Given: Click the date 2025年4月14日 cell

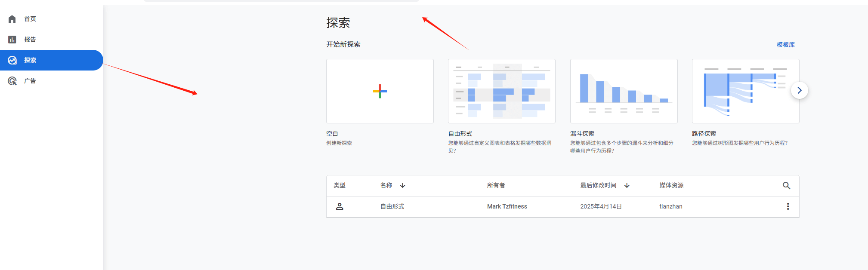Looking at the screenshot, I should tap(601, 206).
